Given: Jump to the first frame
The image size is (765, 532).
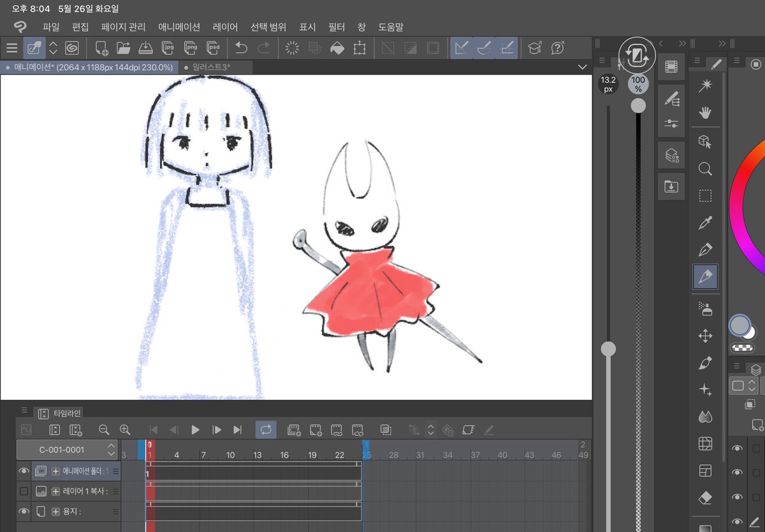Looking at the screenshot, I should point(153,430).
